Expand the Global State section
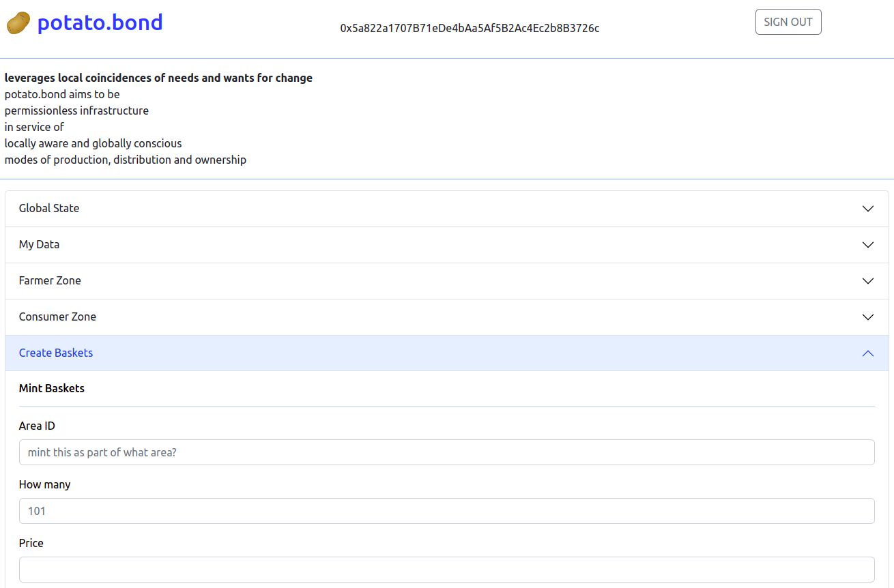This screenshot has width=894, height=588. coord(447,209)
